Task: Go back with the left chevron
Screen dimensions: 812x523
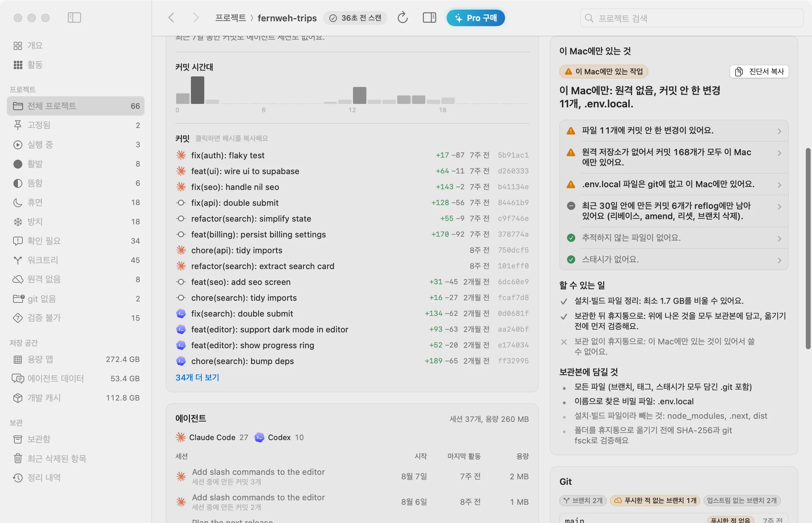Action: point(171,18)
